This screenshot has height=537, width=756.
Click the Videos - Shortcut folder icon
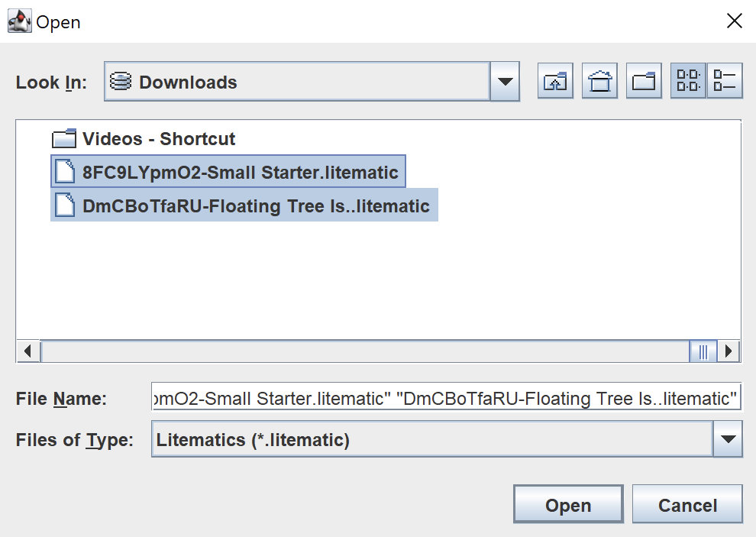[65, 139]
